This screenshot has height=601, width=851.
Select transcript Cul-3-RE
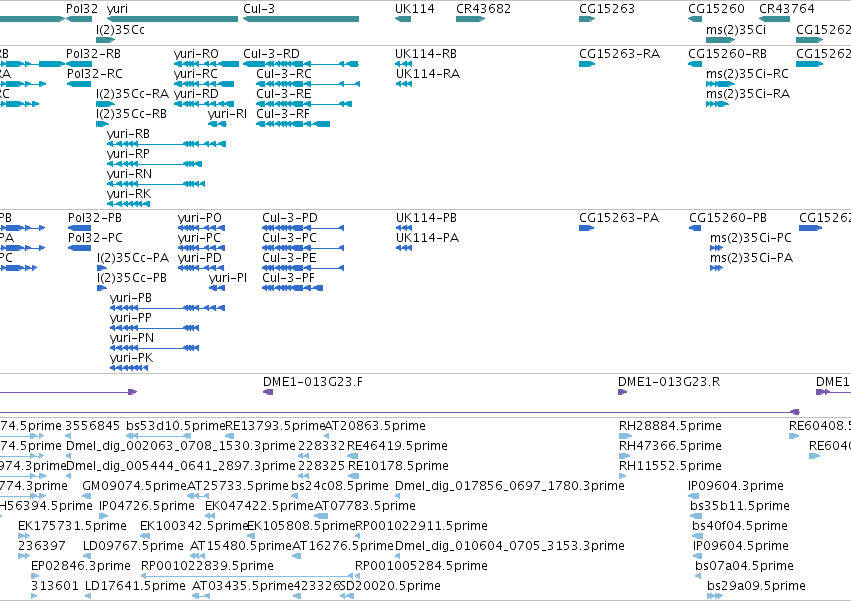[284, 93]
